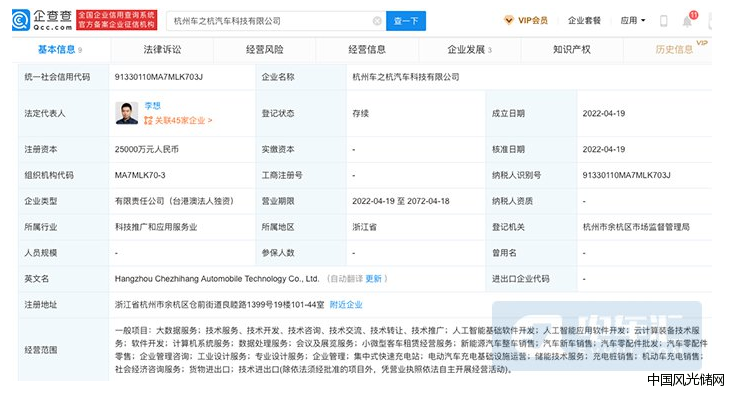Select the 纳税人识别号 value
The height and width of the screenshot is (410, 733).
click(x=626, y=175)
